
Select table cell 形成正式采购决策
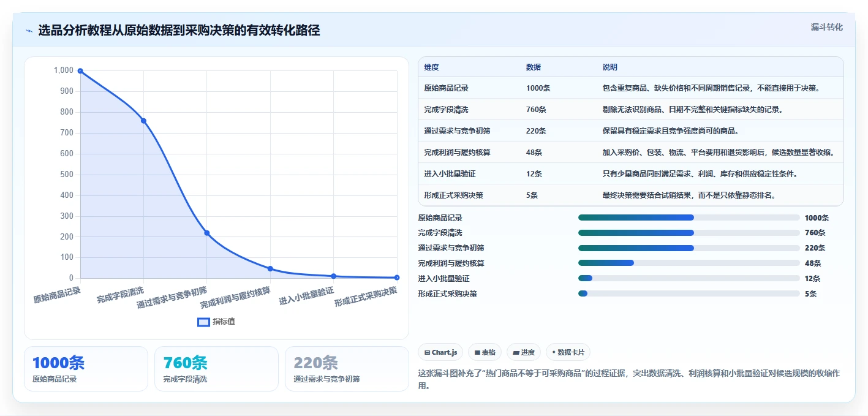[453, 195]
